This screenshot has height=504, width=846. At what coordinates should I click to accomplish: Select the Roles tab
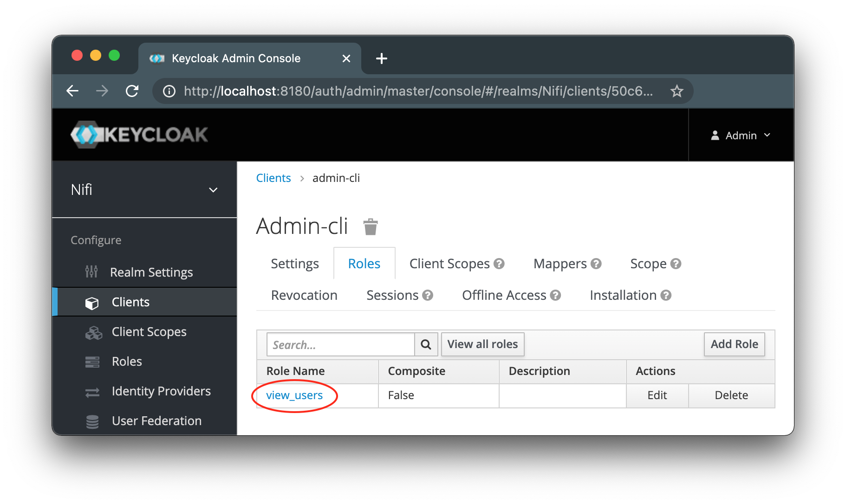pyautogui.click(x=364, y=264)
